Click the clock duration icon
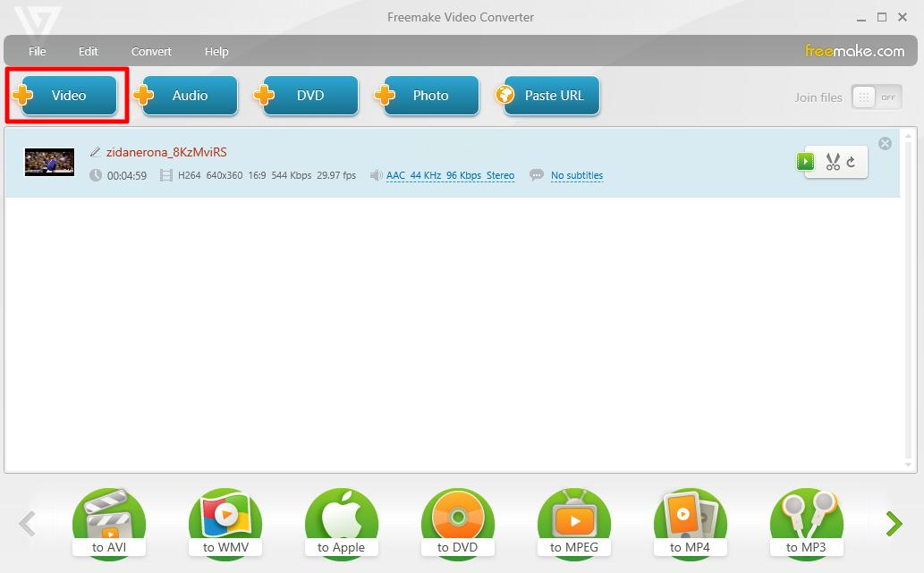924x573 pixels. click(96, 175)
